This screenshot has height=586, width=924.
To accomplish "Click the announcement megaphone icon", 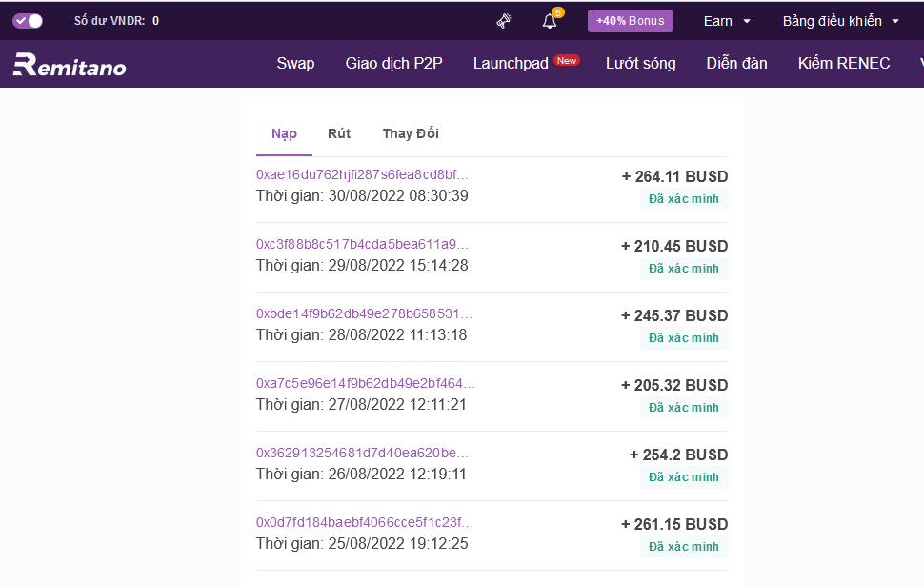I will (x=503, y=21).
